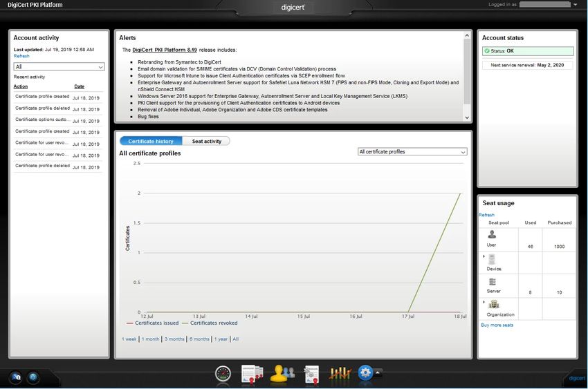
Task: Expand the arrow next to settings gear
Action: pyautogui.click(x=378, y=372)
